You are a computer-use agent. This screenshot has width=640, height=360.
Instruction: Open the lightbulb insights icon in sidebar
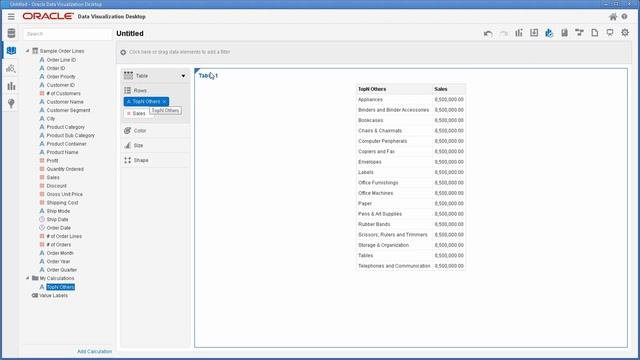click(x=11, y=104)
